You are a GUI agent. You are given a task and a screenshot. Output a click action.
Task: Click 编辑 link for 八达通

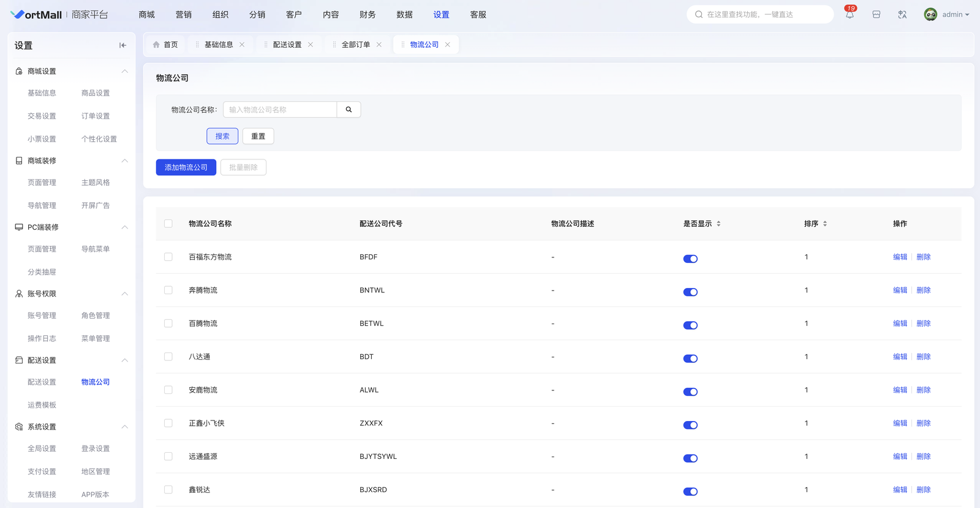tap(900, 357)
